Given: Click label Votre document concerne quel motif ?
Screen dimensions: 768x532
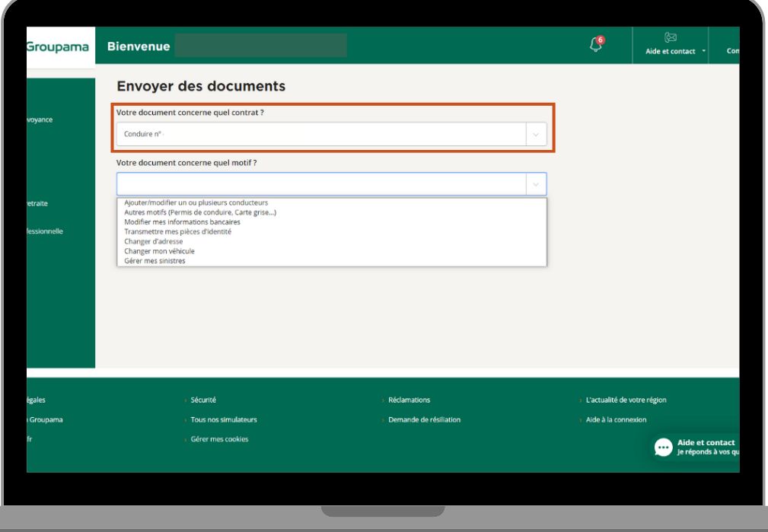Looking at the screenshot, I should pyautogui.click(x=186, y=163).
